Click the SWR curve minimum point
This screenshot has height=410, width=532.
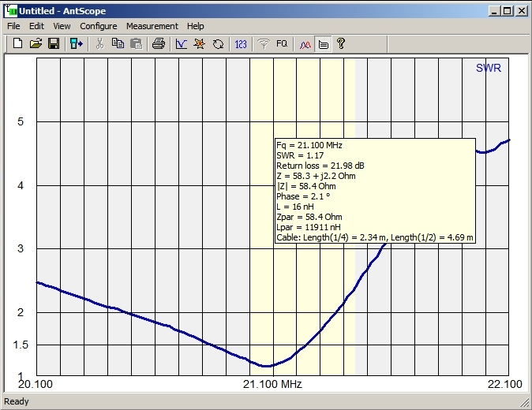[267, 366]
